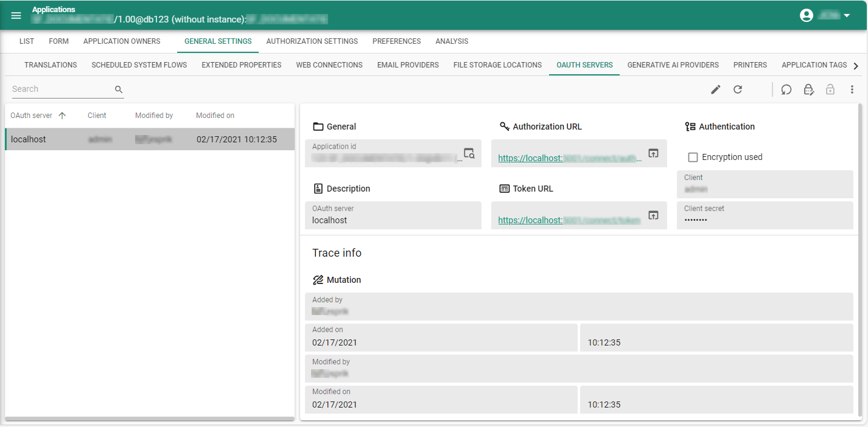Click the OAuth server description field
868x427 pixels.
(x=393, y=215)
